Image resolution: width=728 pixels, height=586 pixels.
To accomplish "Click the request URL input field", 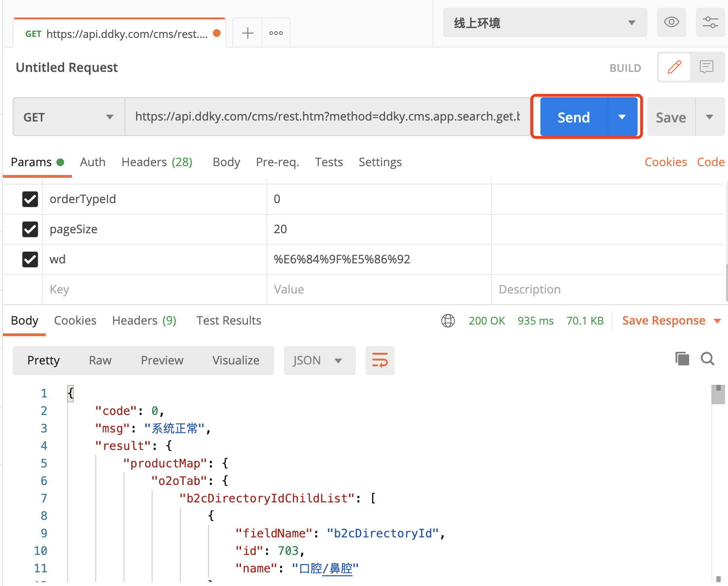I will point(328,117).
